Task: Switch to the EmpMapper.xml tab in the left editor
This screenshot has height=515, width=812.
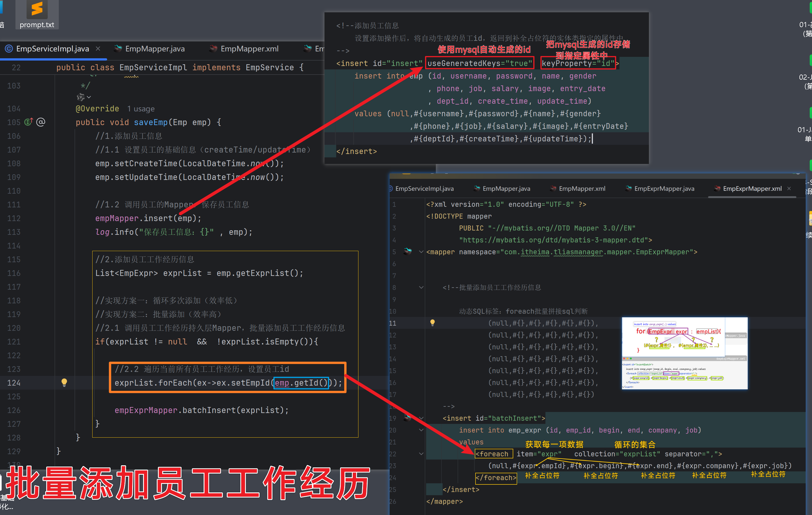Action: 249,49
